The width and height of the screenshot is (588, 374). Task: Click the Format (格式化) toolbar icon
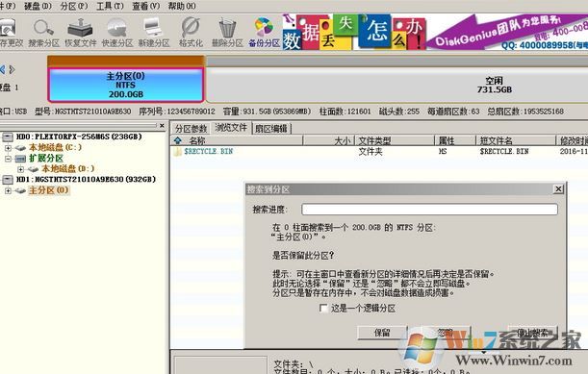[x=191, y=33]
